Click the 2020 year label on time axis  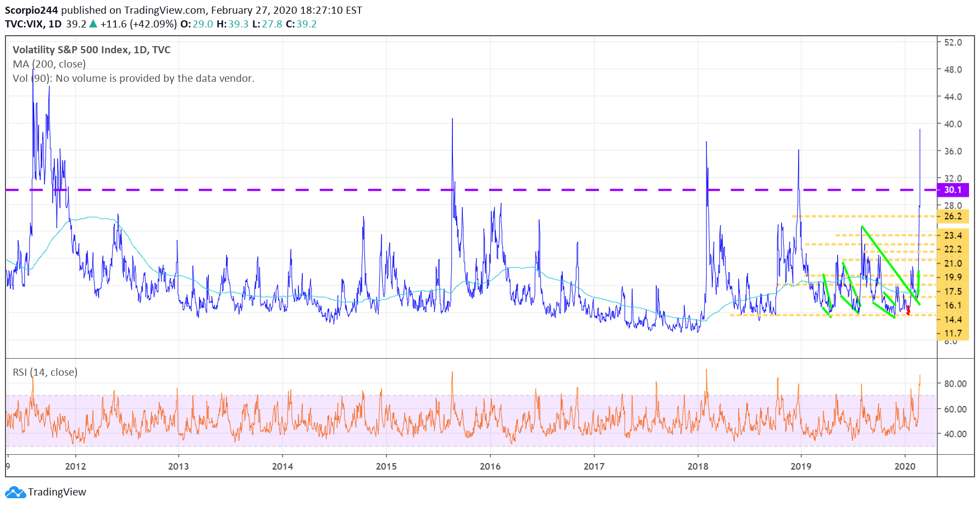(x=905, y=466)
